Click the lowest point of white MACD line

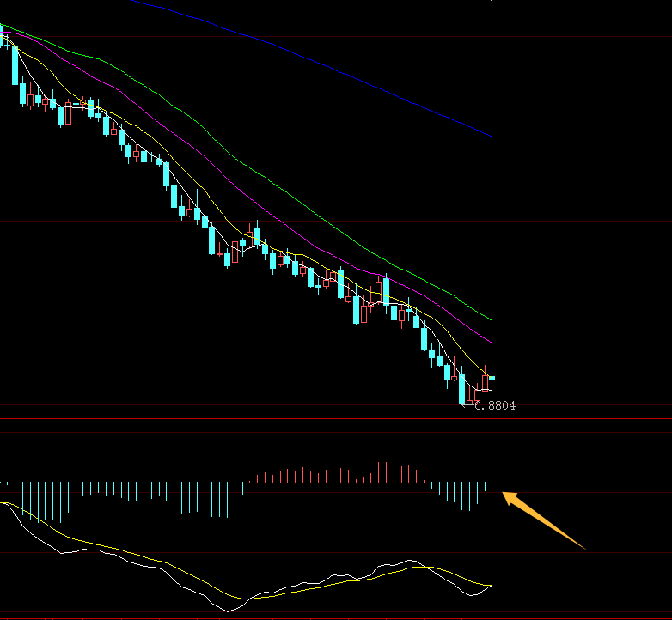228,611
